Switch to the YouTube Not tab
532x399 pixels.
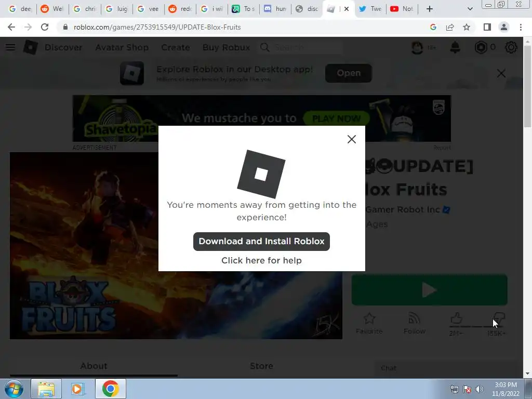pos(402,9)
